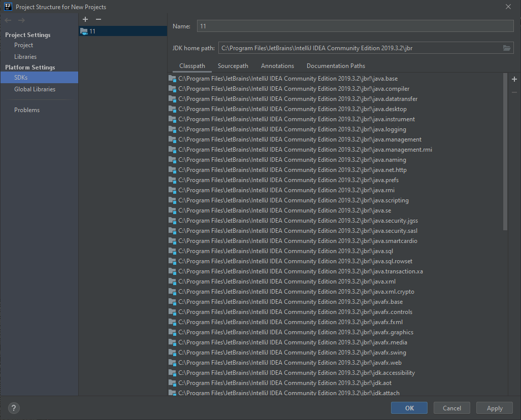Click the folder browse icon for JDK home path

tap(506, 48)
